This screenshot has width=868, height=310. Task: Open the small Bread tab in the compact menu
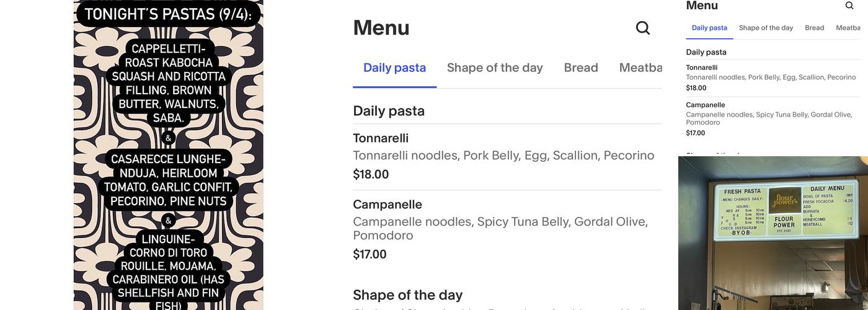coord(815,28)
